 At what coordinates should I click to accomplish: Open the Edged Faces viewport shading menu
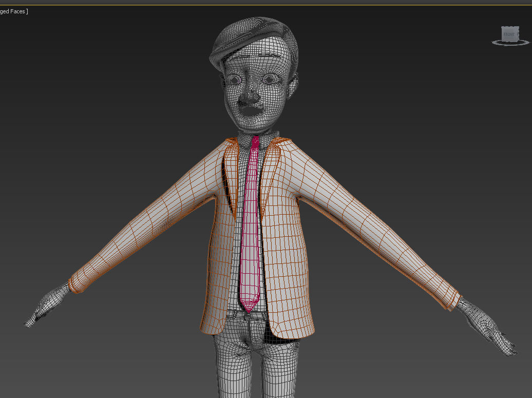point(13,11)
